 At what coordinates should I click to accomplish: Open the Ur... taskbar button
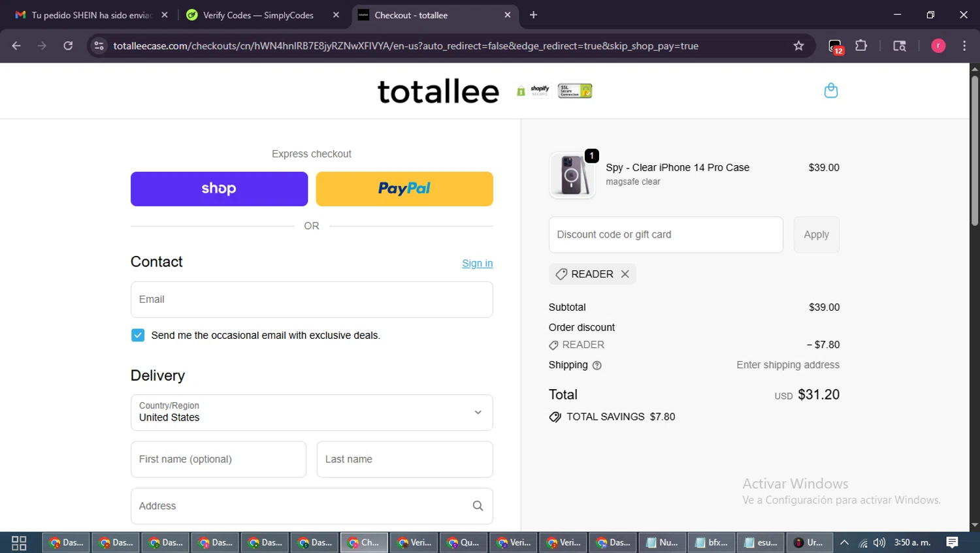[x=809, y=543]
